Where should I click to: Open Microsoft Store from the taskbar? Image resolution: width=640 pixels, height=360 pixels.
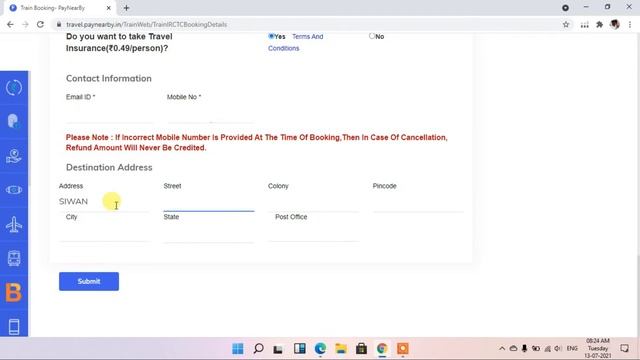361,349
